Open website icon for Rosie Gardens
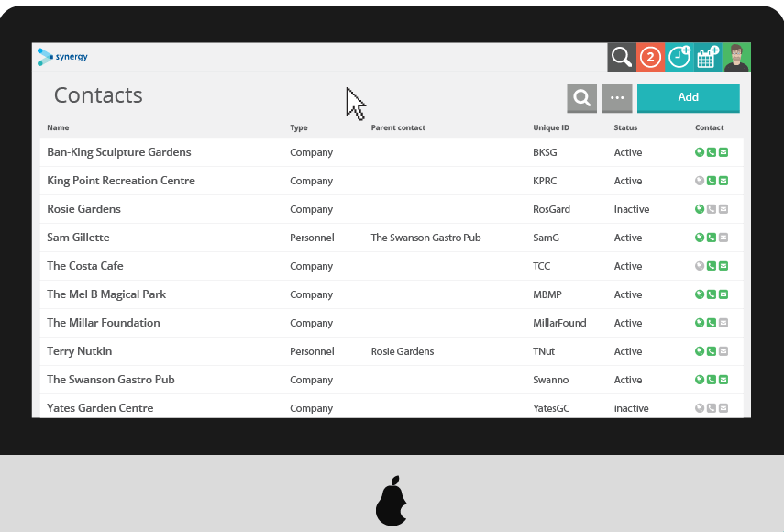This screenshot has width=784, height=532. coord(700,209)
